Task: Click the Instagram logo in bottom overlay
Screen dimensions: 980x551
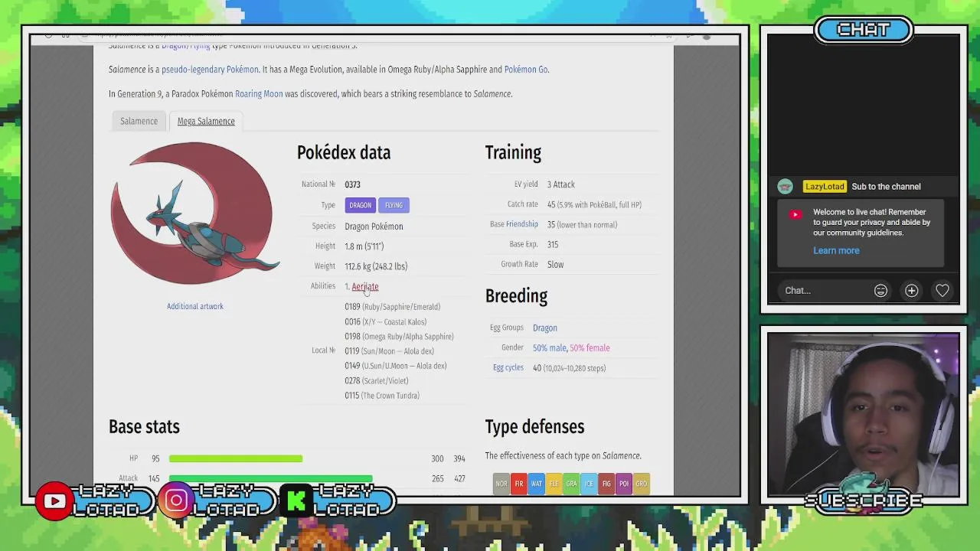Action: coord(176,500)
